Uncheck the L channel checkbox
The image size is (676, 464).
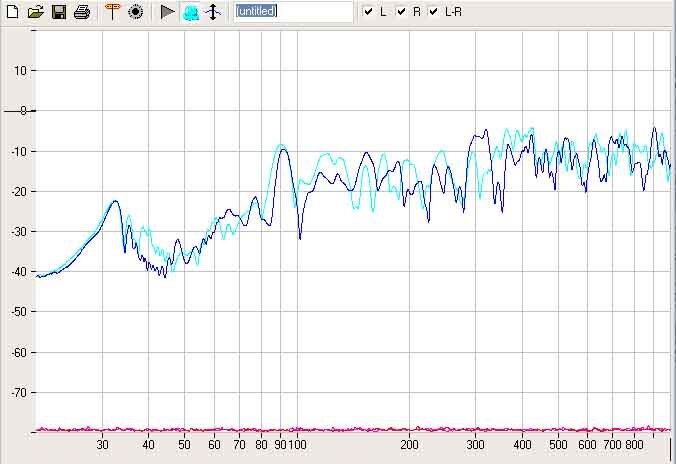coord(369,12)
